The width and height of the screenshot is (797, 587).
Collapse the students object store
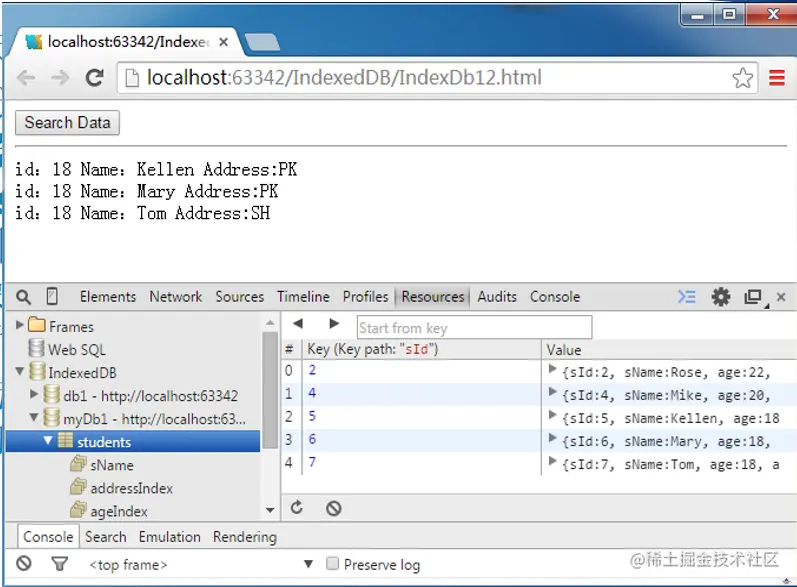click(48, 440)
